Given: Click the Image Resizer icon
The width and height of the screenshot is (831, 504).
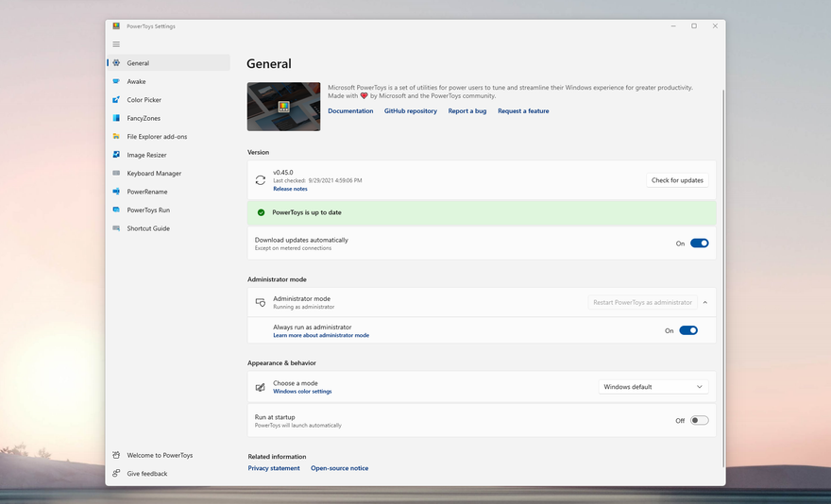Looking at the screenshot, I should tap(116, 155).
